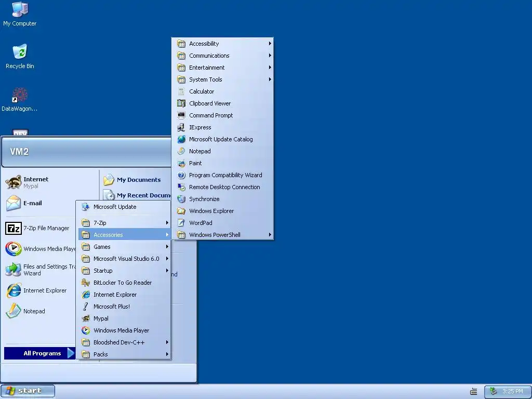Launch Notepad from Start menu left pane
This screenshot has height=399, width=532.
[26, 311]
